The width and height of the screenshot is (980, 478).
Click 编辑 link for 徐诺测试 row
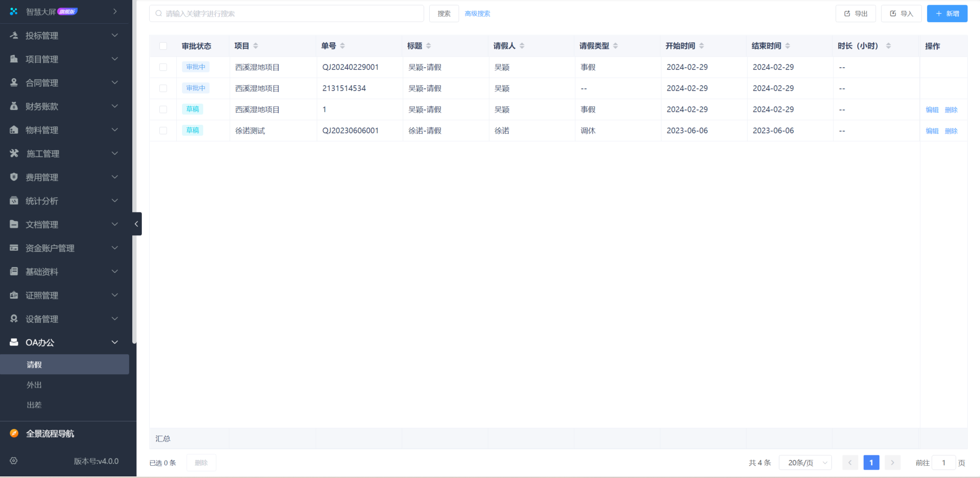[x=932, y=131]
